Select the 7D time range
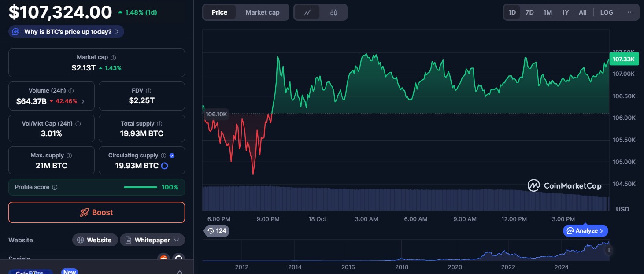 coord(529,12)
